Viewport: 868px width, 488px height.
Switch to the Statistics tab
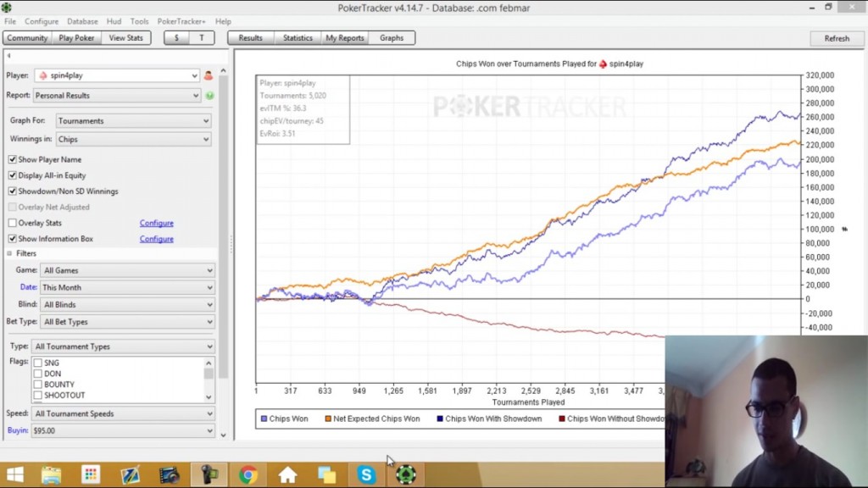click(298, 38)
